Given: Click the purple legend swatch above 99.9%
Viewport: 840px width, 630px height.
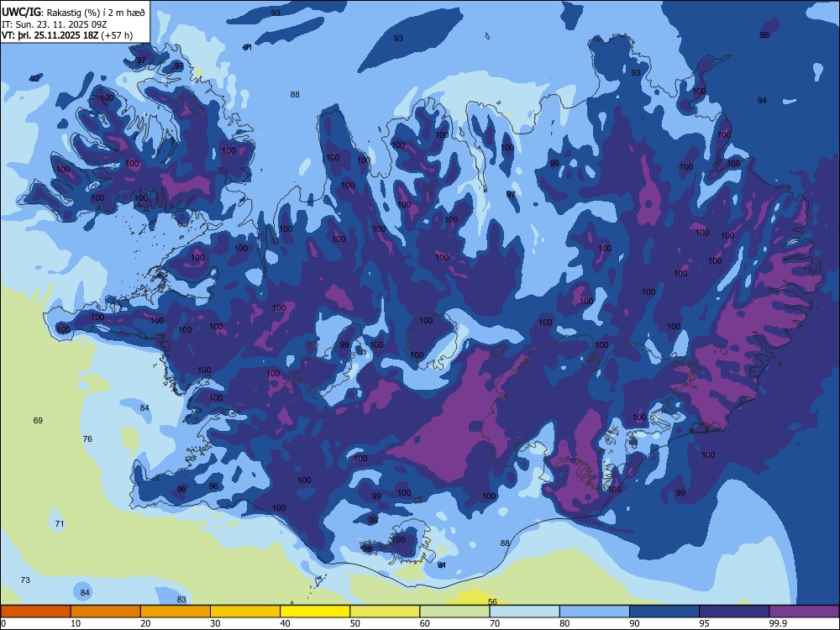Looking at the screenshot, I should point(804,612).
